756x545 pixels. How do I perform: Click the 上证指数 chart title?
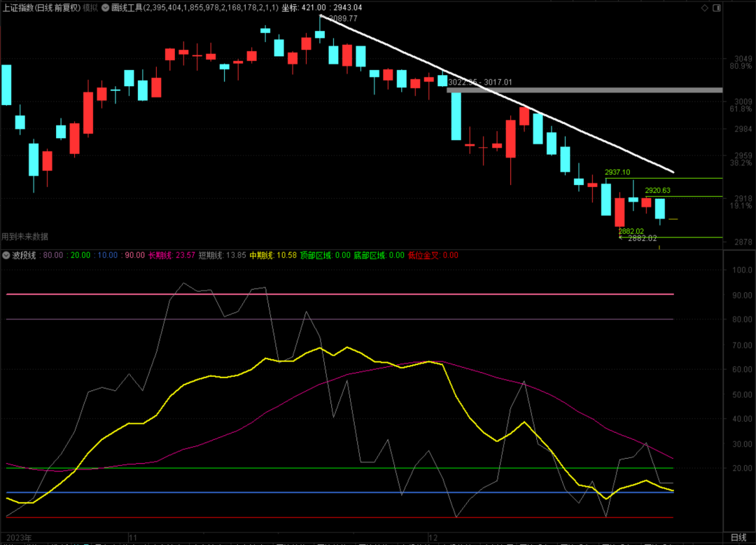click(21, 8)
